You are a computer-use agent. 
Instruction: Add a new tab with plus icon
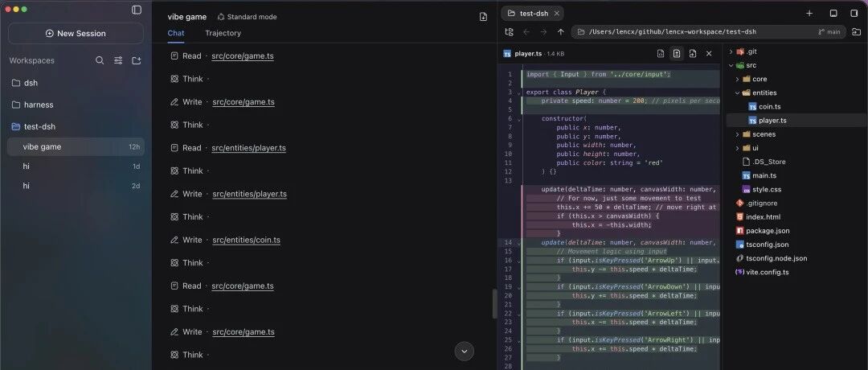click(809, 14)
